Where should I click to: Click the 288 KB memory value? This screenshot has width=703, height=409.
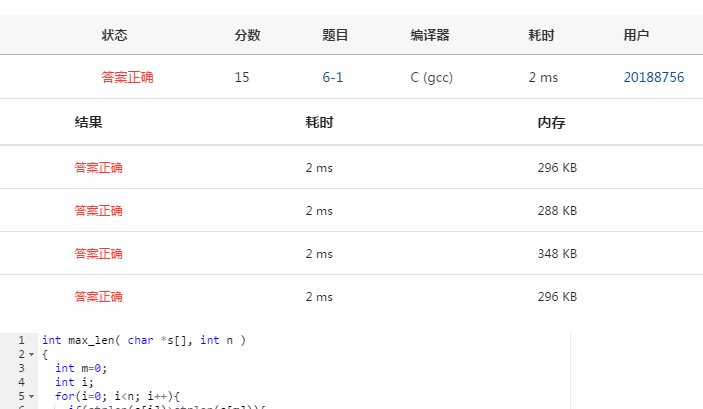[557, 211]
